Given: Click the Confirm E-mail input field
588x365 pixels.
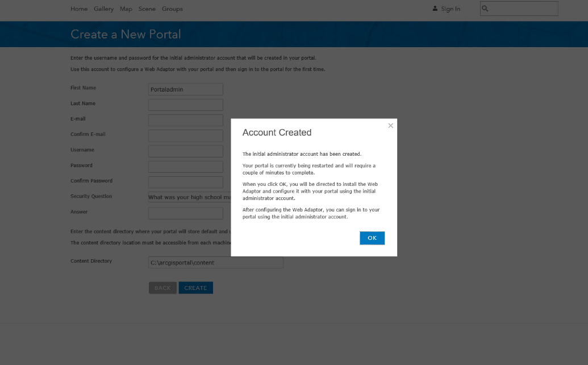Looking at the screenshot, I should point(185,136).
